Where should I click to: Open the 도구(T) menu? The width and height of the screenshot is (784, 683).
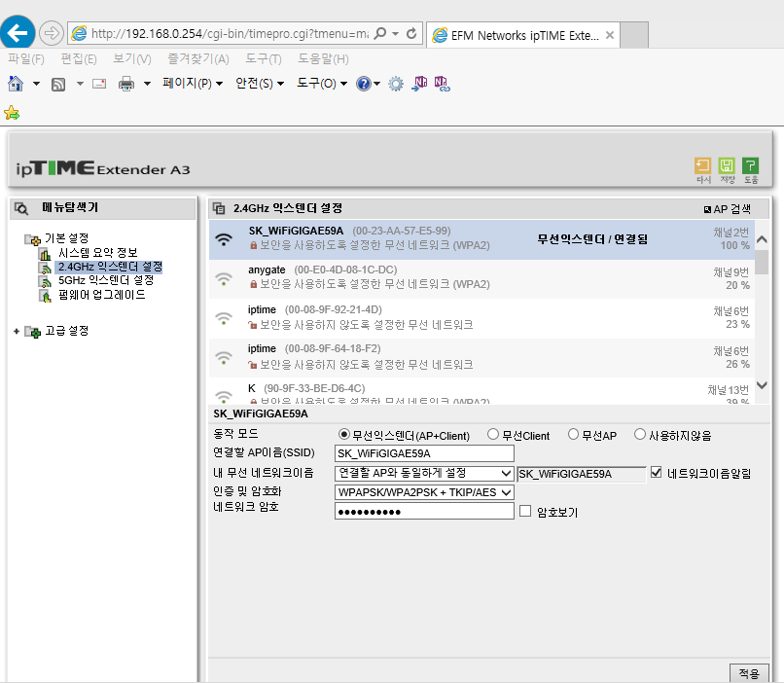[264, 59]
